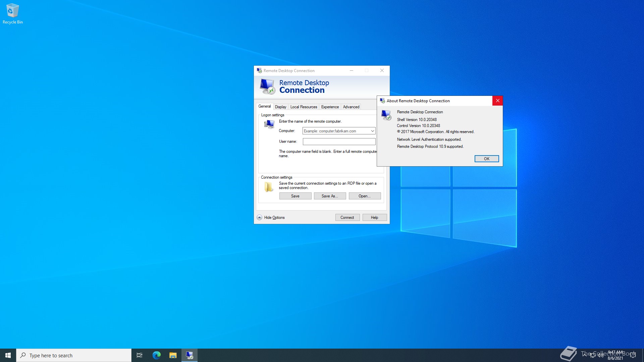Click the Save As... button
Image resolution: width=644 pixels, height=362 pixels.
tap(330, 196)
